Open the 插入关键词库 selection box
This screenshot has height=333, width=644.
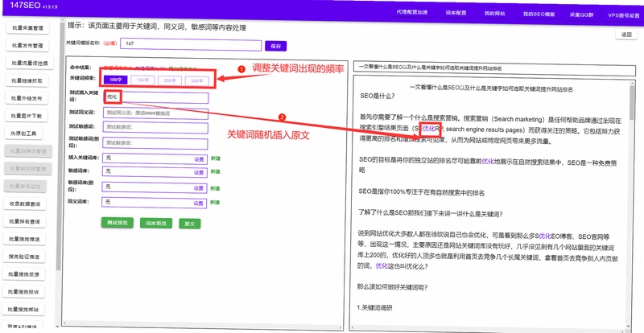(155, 159)
